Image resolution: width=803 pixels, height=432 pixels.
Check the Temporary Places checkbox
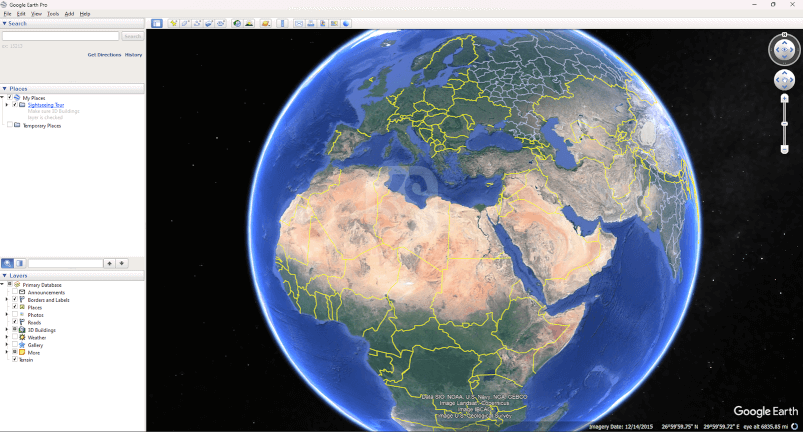coord(10,125)
